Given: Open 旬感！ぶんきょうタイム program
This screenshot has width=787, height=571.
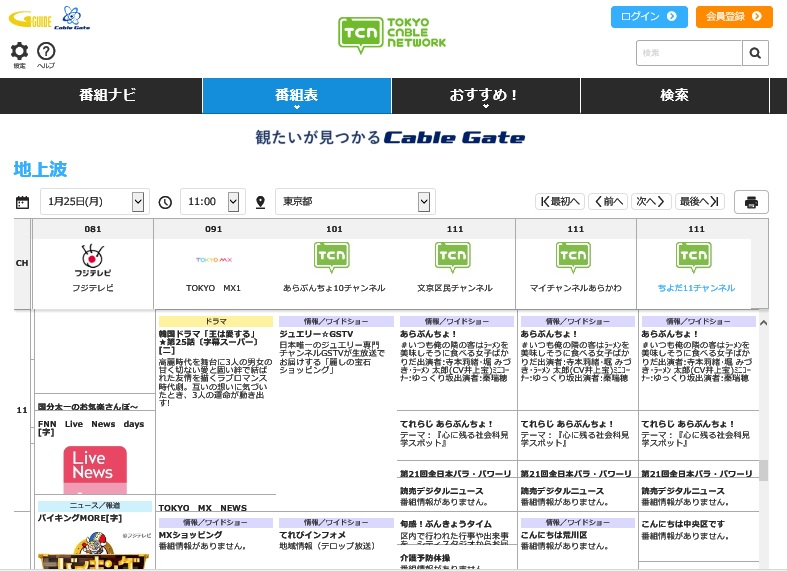Looking at the screenshot, I should pos(446,524).
